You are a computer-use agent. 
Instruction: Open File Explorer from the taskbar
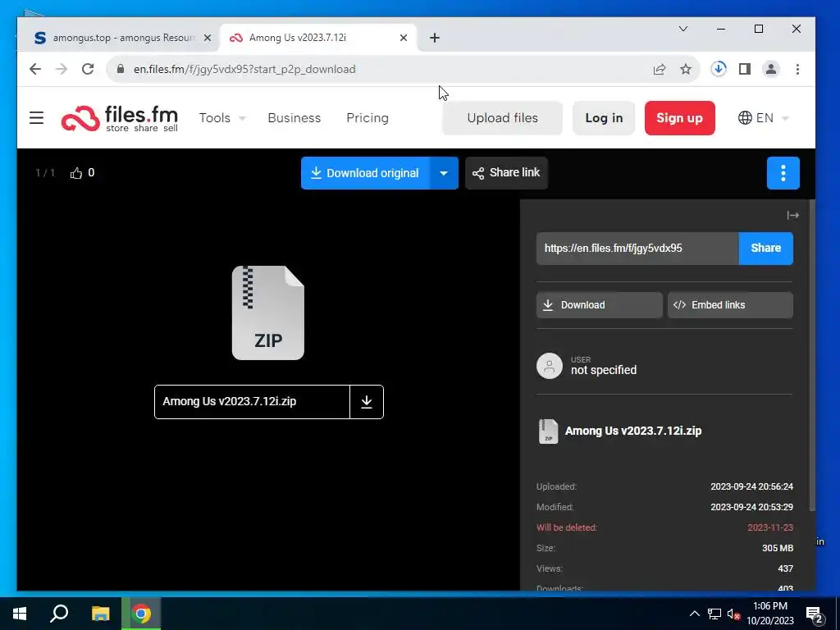[x=100, y=614]
